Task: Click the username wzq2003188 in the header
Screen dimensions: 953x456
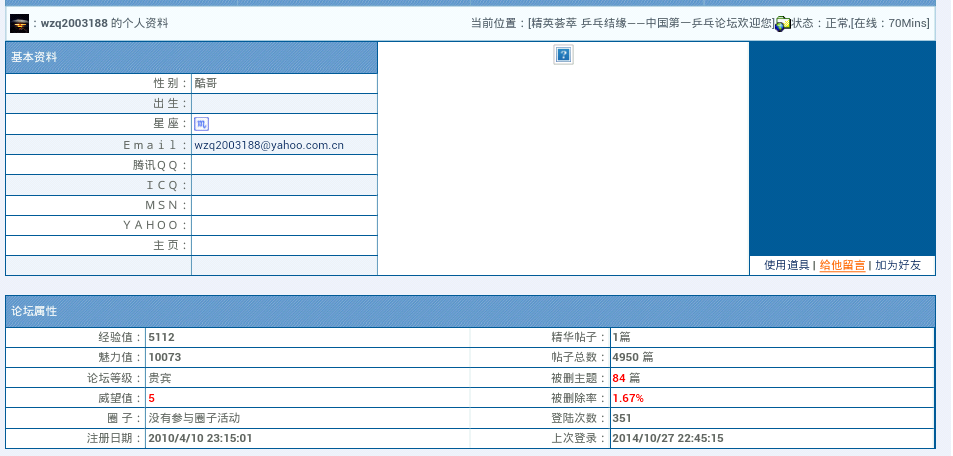Action: [x=74, y=24]
